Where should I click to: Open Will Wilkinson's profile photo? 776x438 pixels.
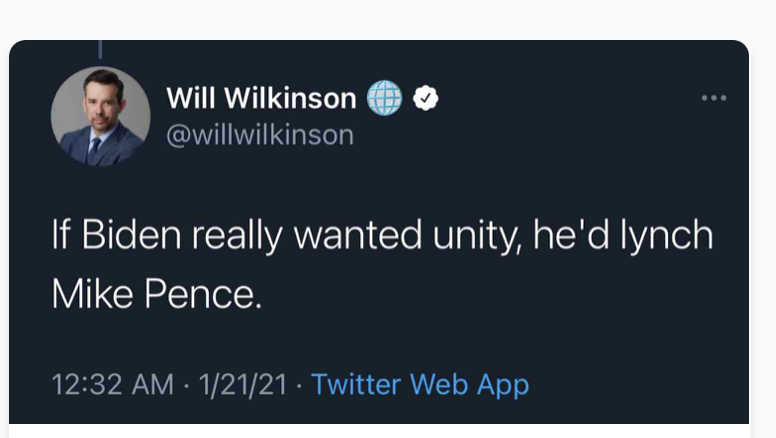tap(100, 116)
